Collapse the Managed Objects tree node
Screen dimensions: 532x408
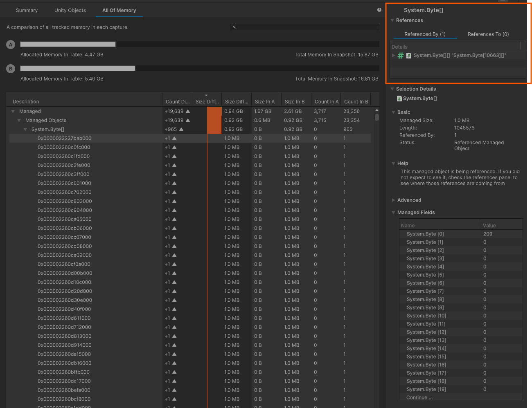coord(19,120)
